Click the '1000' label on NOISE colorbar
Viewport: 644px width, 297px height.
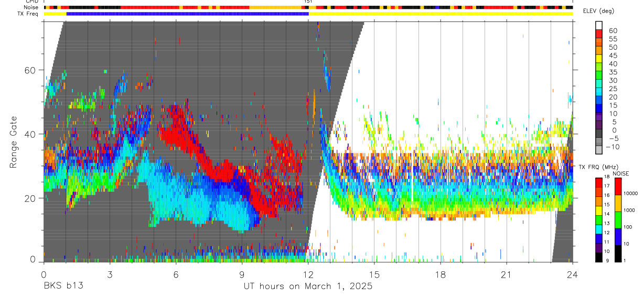(630, 210)
